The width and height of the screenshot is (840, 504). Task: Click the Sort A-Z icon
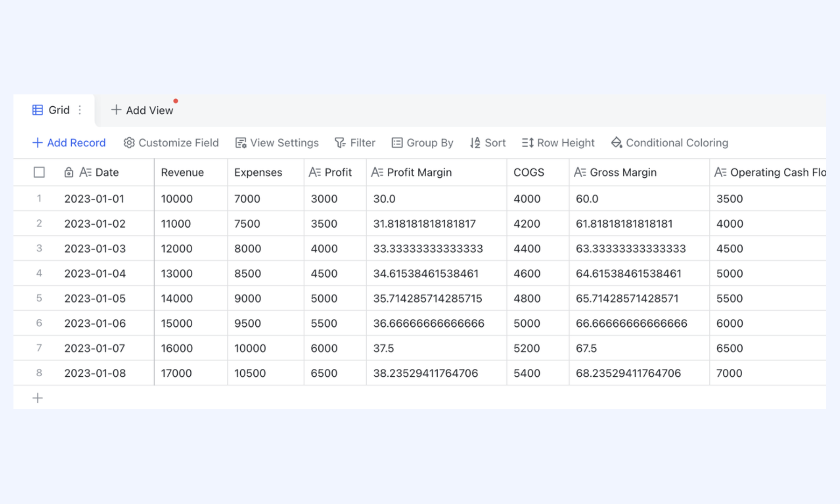coord(475,143)
